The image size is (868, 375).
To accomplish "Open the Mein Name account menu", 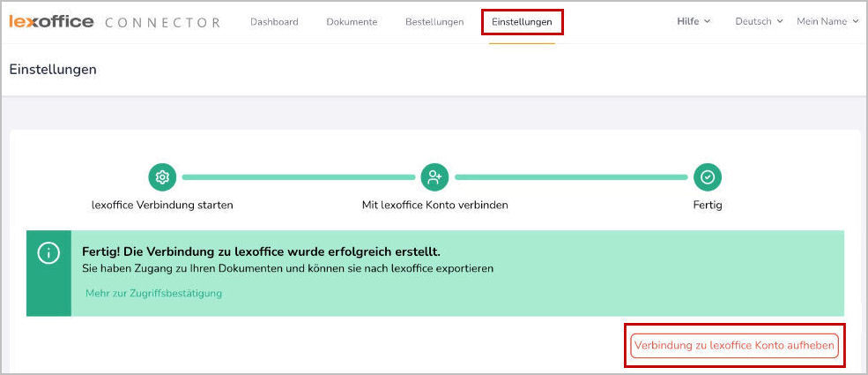I will tap(827, 21).
